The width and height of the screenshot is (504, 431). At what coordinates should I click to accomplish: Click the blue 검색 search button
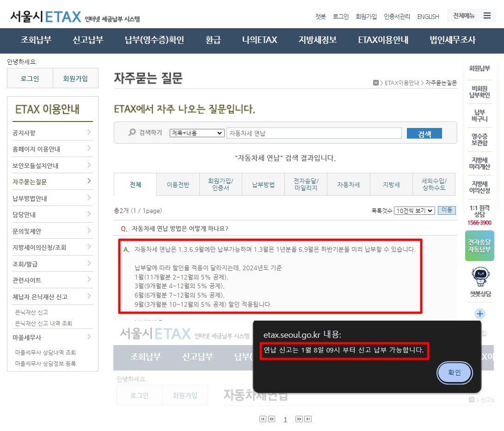click(424, 133)
